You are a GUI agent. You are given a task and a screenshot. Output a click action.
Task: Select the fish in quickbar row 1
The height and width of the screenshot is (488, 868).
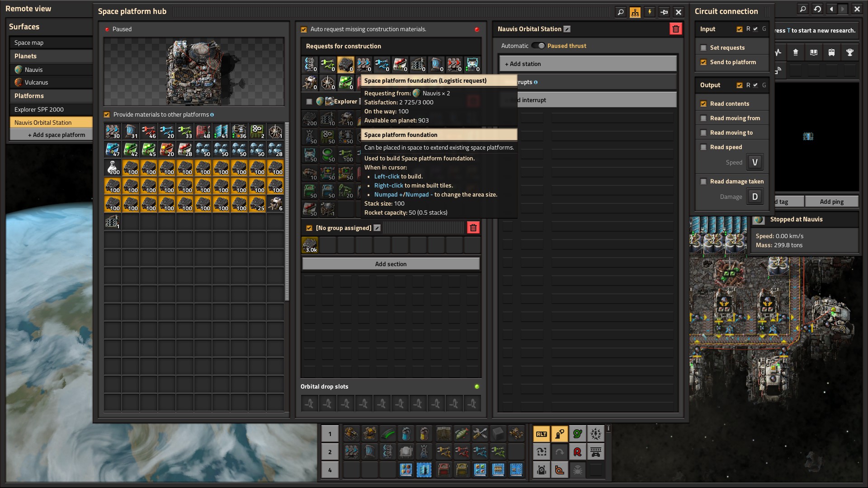click(462, 434)
